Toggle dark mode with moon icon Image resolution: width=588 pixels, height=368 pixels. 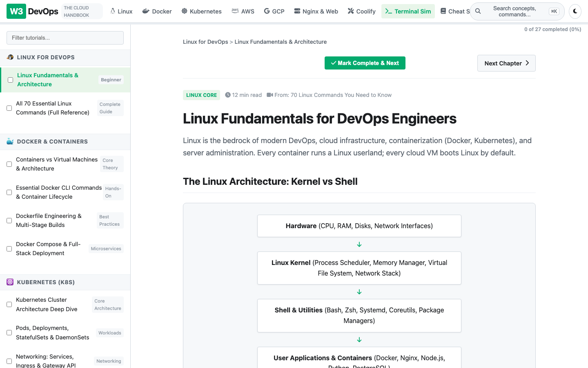coord(575,11)
